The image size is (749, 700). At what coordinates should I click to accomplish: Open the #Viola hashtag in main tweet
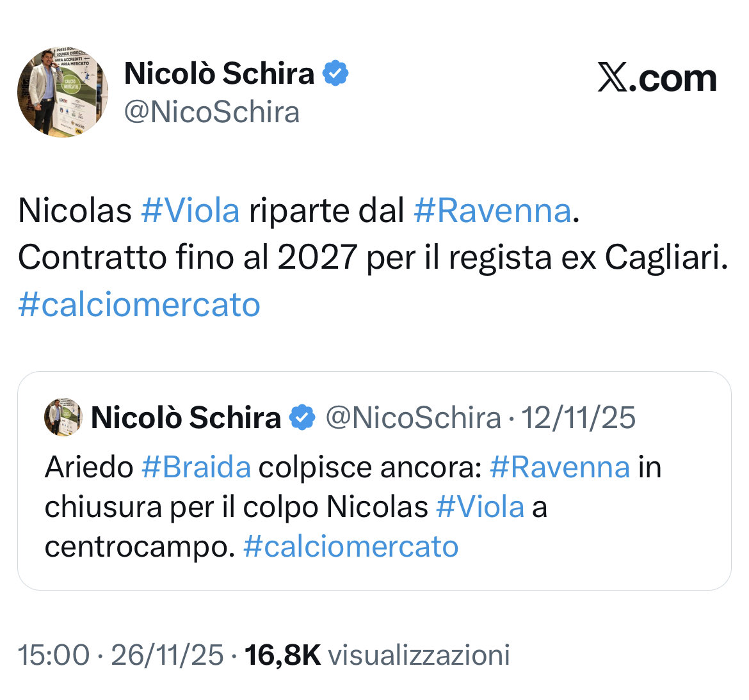pos(190,211)
